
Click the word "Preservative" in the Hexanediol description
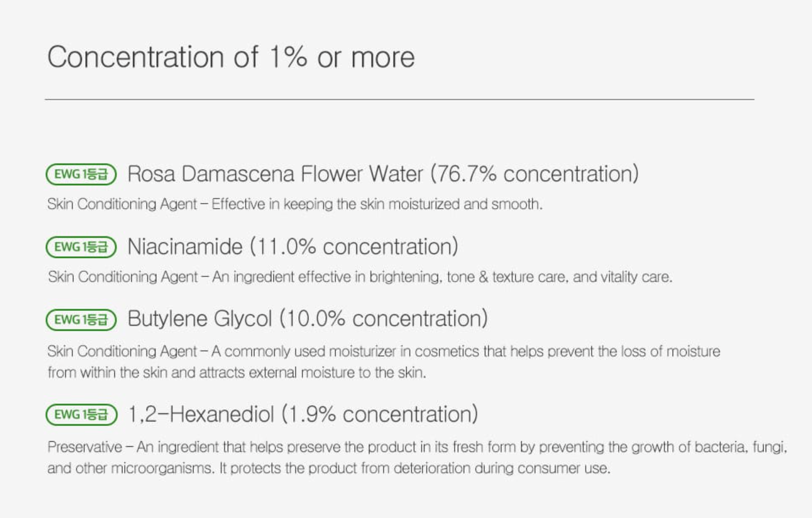click(x=85, y=447)
